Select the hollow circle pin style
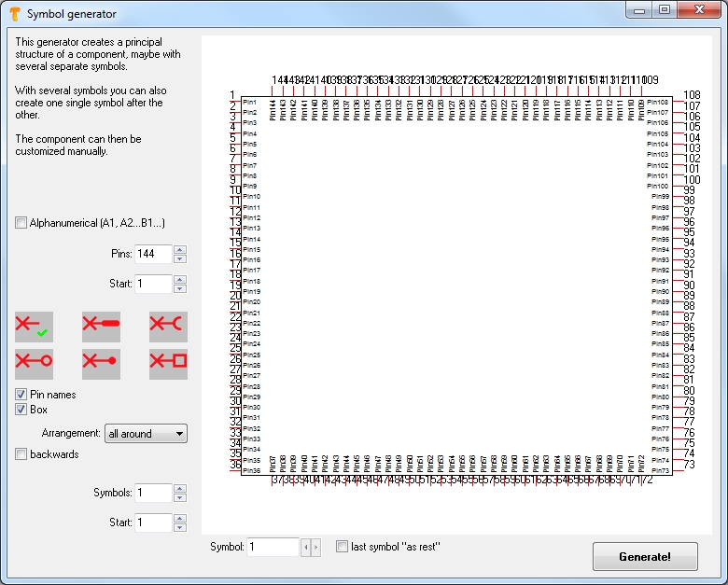728x585 pixels. 34,364
